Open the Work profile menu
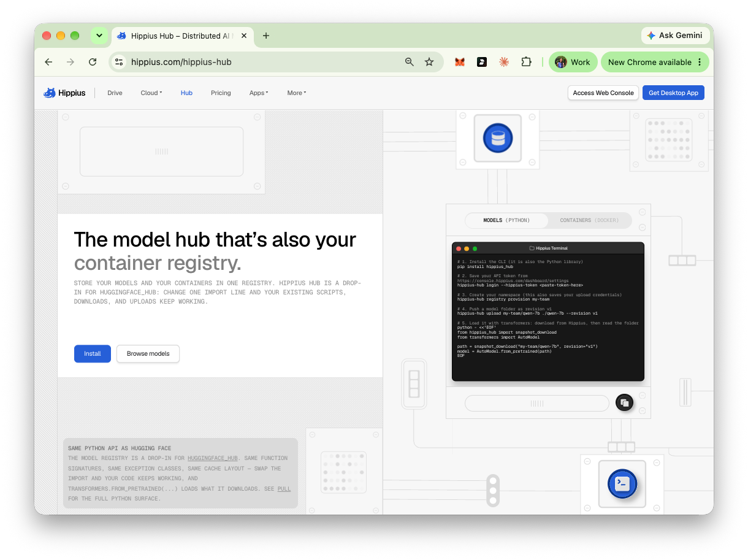The width and height of the screenshot is (748, 560). 573,62
